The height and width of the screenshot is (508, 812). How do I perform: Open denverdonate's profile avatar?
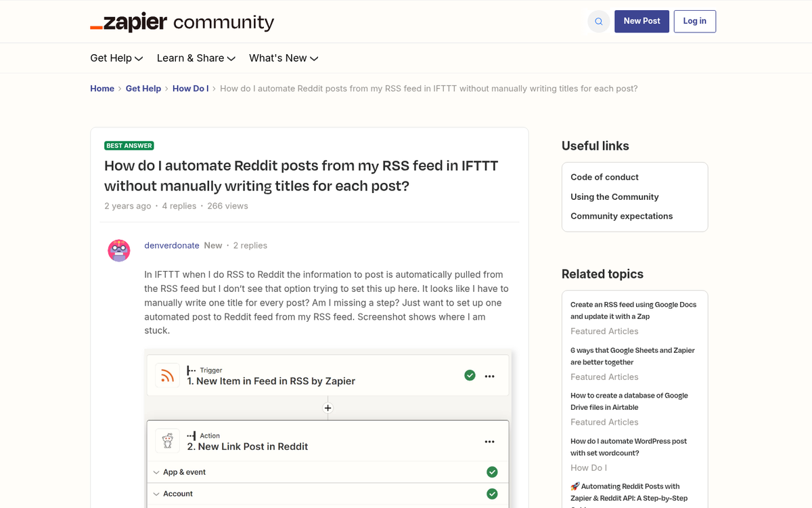[x=119, y=250]
